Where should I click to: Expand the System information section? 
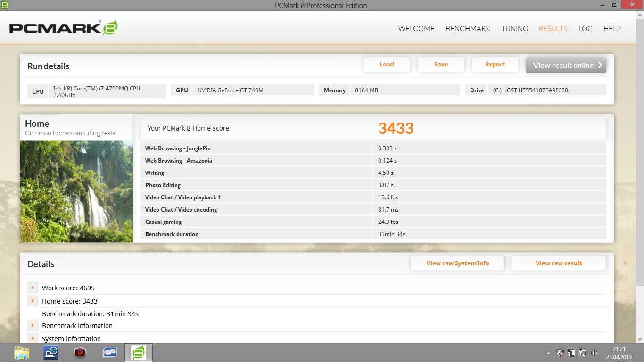(x=33, y=338)
